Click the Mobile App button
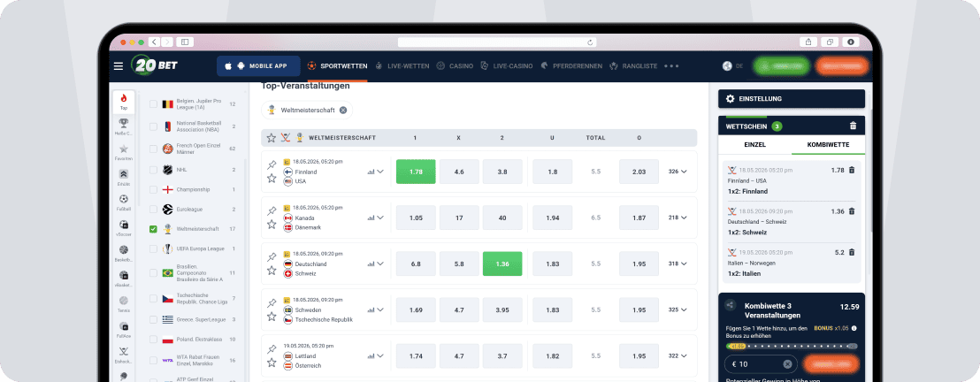This screenshot has height=382, width=980. (259, 65)
